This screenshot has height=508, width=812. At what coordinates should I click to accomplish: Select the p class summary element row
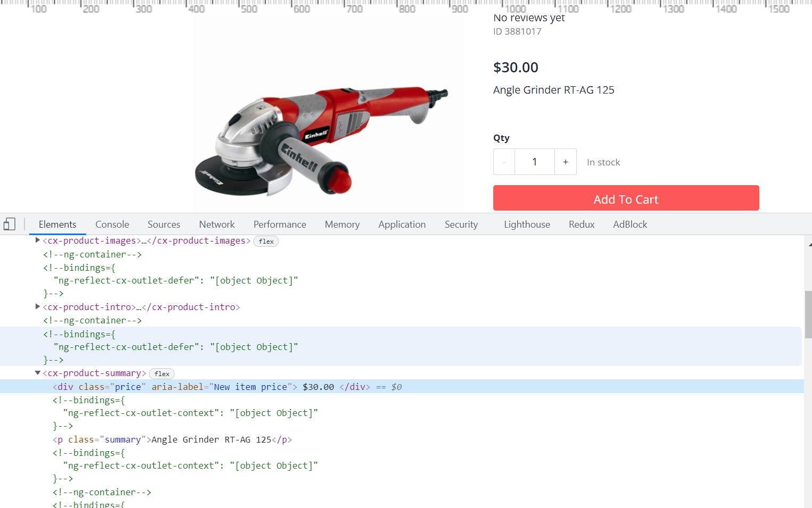coord(402,439)
